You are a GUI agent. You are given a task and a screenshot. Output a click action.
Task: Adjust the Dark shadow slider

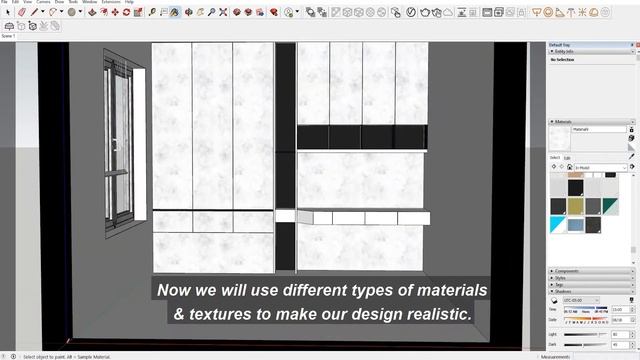(x=586, y=345)
